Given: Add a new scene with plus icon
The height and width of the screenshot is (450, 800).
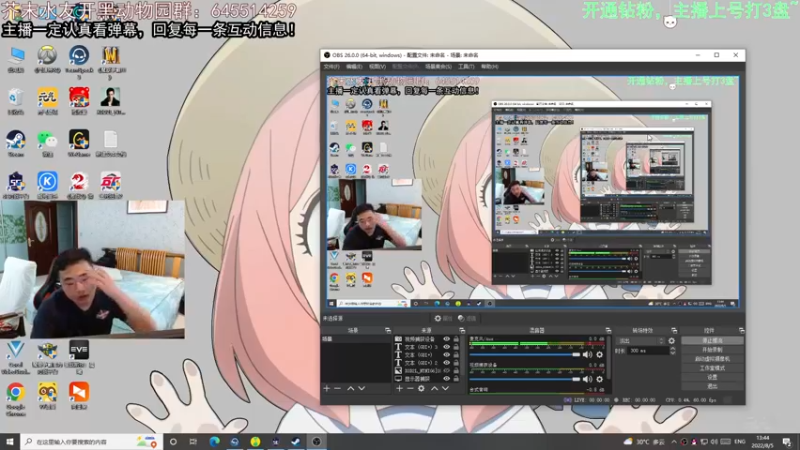Looking at the screenshot, I should tap(327, 389).
